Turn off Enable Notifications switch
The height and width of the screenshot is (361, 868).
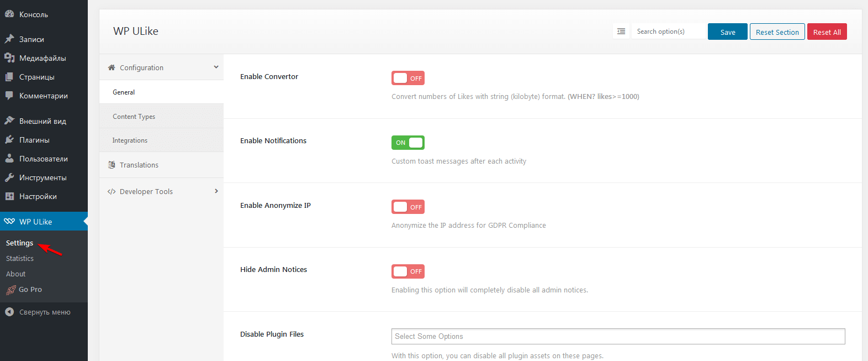pos(408,143)
